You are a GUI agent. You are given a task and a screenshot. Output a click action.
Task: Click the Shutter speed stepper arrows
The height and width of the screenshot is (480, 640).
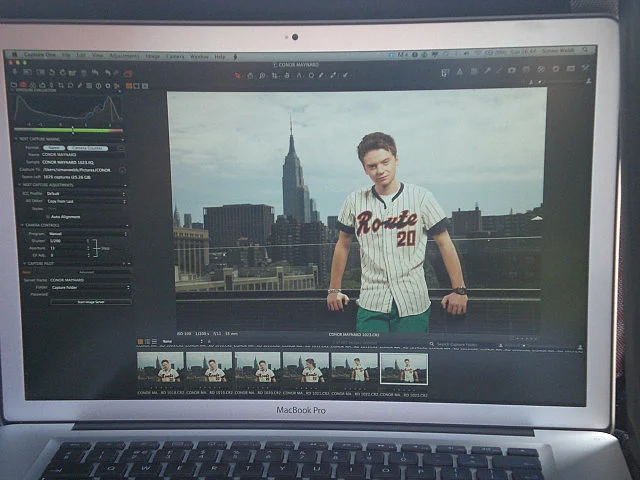click(88, 242)
